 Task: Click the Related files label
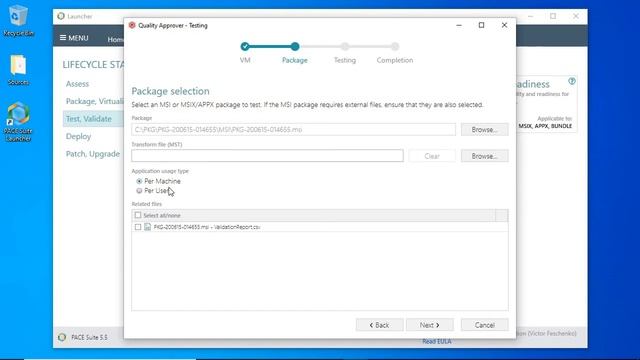tap(147, 204)
